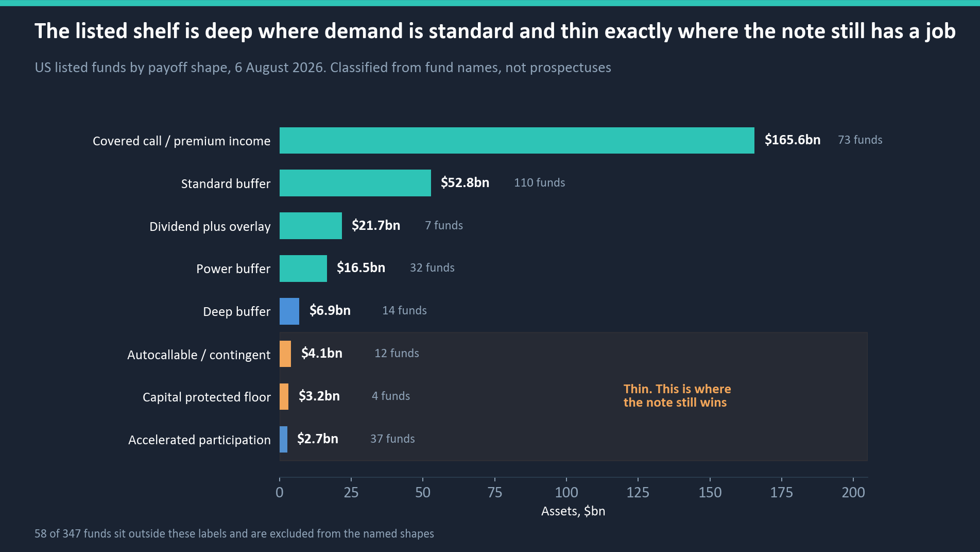Select the axis tick label 100
This screenshot has height=552, width=980.
(566, 492)
